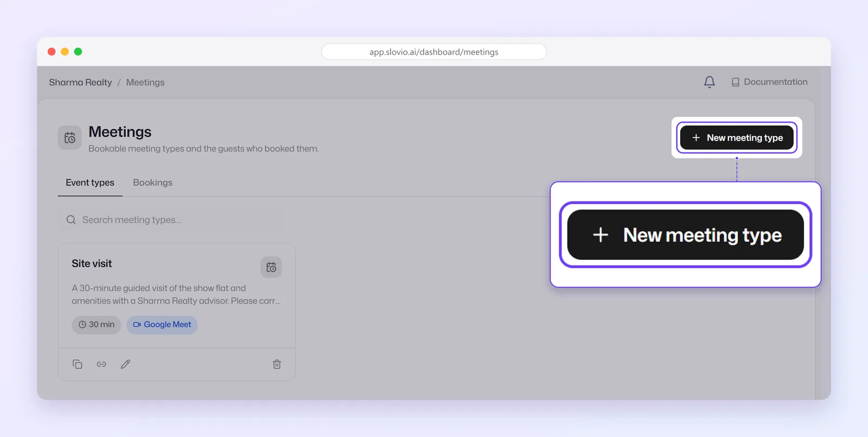The width and height of the screenshot is (868, 437).
Task: Edit the Site visit meeting type
Action: pos(125,364)
